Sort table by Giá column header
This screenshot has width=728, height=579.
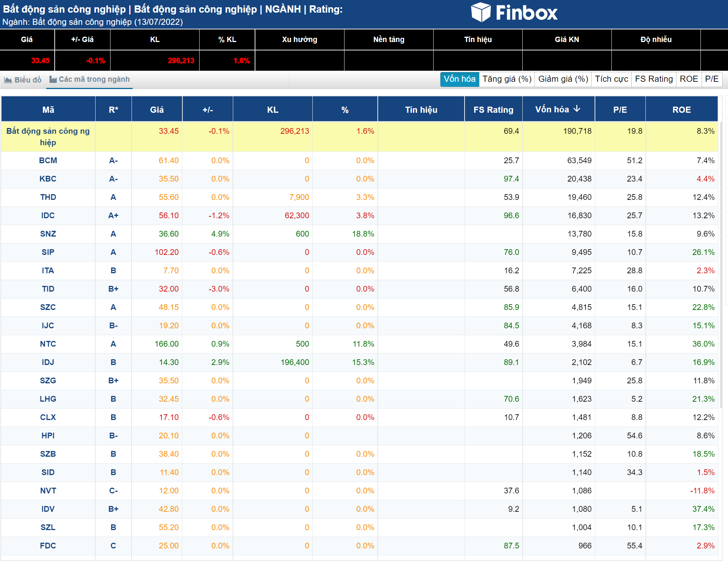pyautogui.click(x=157, y=110)
